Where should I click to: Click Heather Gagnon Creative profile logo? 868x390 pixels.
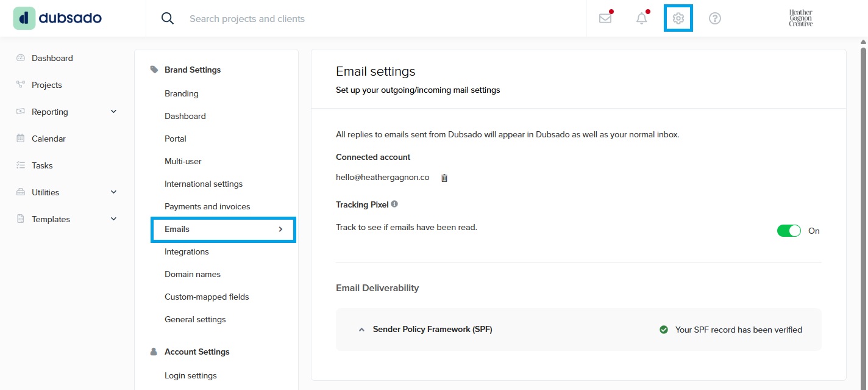click(800, 18)
